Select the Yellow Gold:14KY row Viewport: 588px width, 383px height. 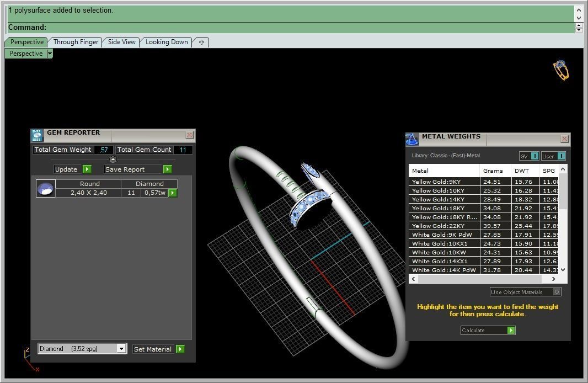483,200
